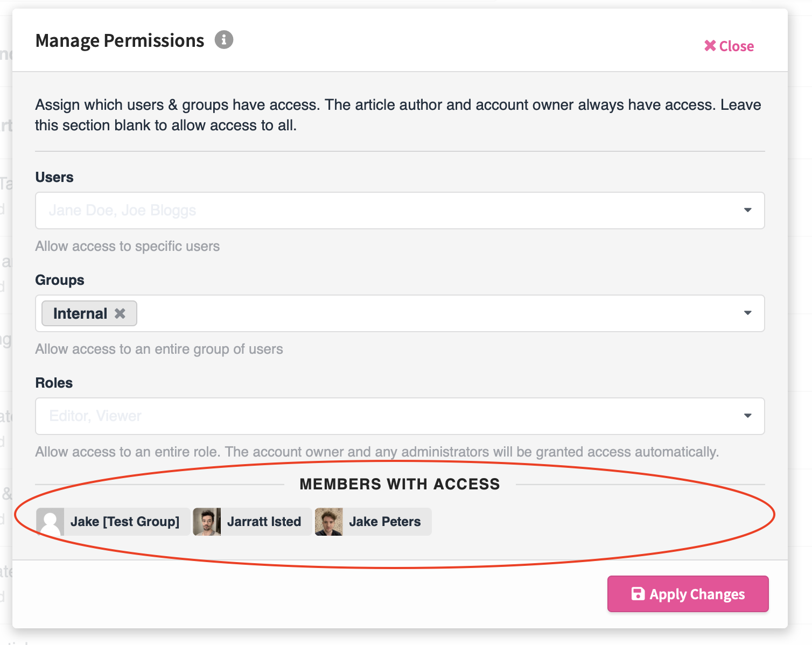Image resolution: width=812 pixels, height=645 pixels.
Task: Click the Internal group tag label
Action: click(x=80, y=313)
